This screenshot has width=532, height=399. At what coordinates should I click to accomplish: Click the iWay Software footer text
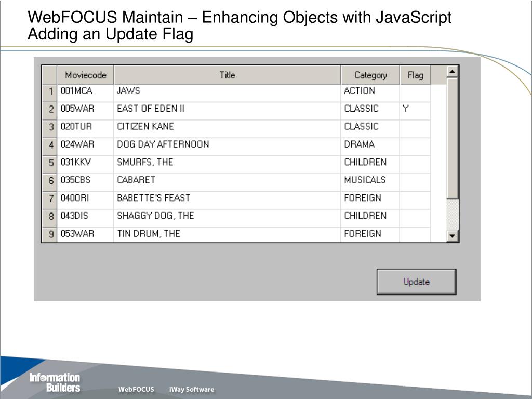point(192,389)
